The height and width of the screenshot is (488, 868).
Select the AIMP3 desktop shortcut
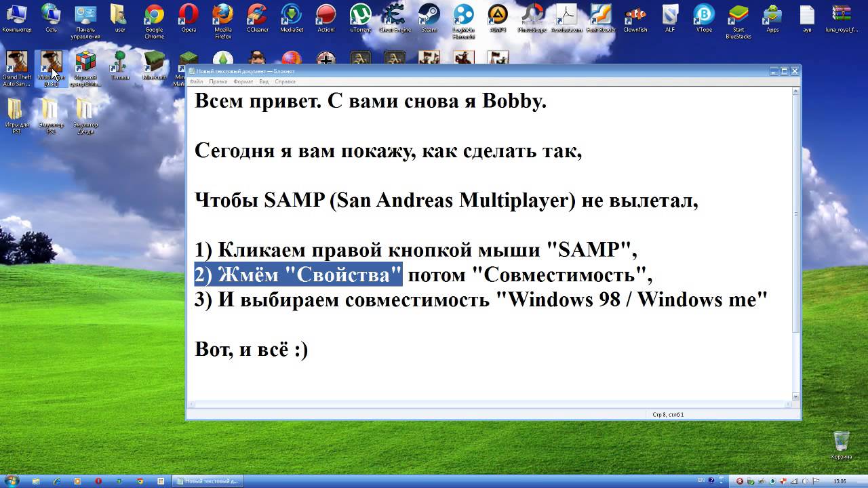coord(498,18)
